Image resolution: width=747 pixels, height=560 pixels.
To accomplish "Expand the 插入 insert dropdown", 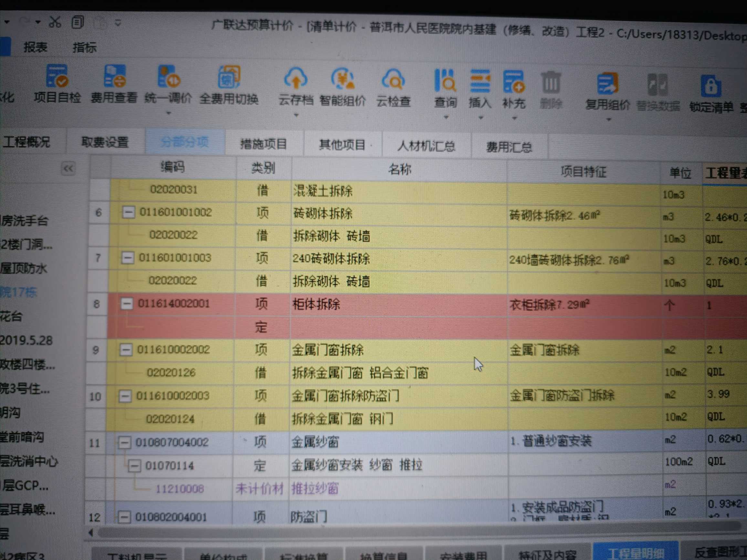I will click(480, 117).
